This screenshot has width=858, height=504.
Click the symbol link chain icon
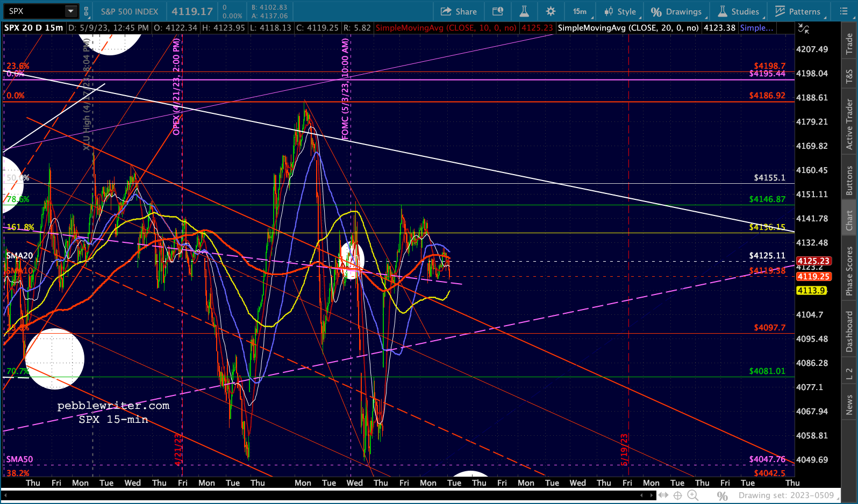(x=86, y=11)
